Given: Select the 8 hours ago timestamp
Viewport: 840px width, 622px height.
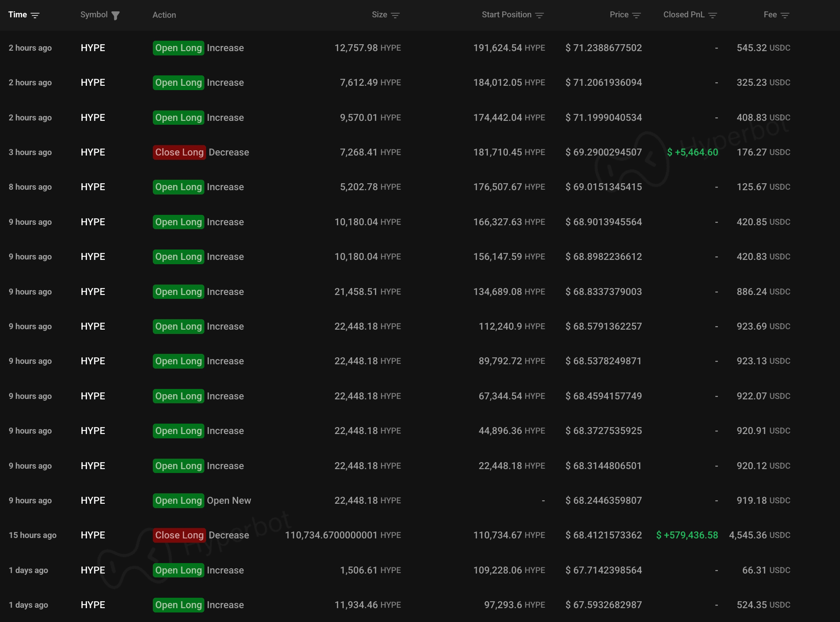Looking at the screenshot, I should (x=30, y=187).
